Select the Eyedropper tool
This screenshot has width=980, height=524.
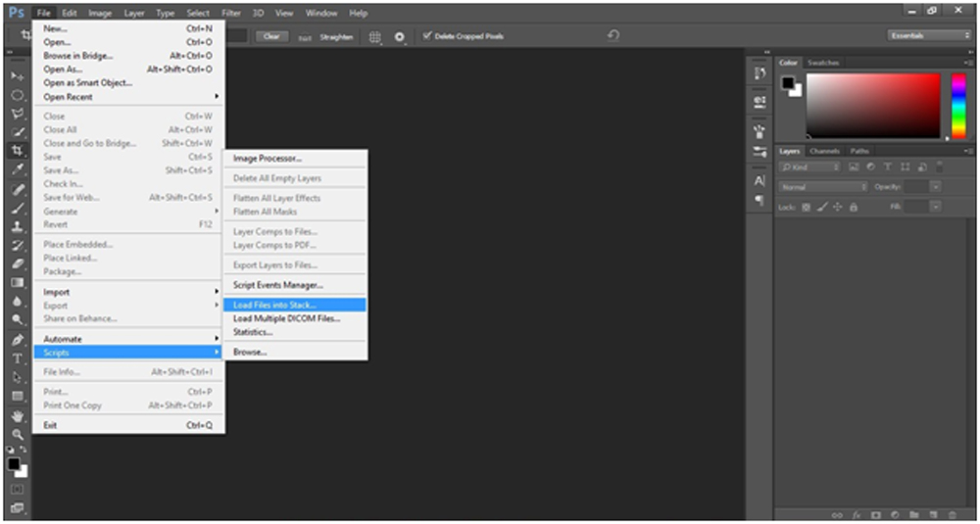18,169
